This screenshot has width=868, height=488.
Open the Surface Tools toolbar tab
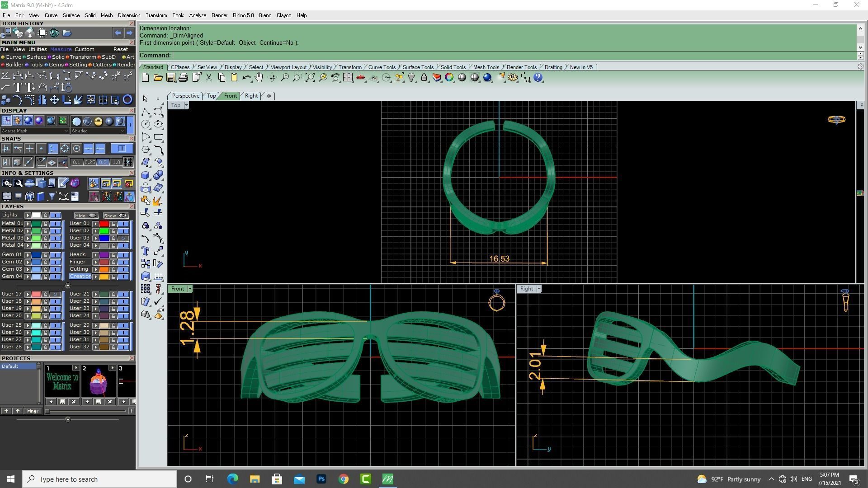418,67
